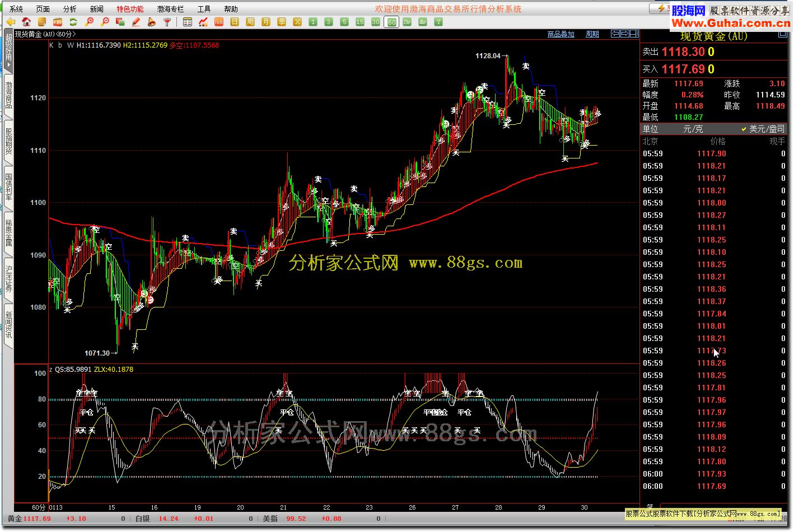Select the 2hr period button

click(x=407, y=22)
